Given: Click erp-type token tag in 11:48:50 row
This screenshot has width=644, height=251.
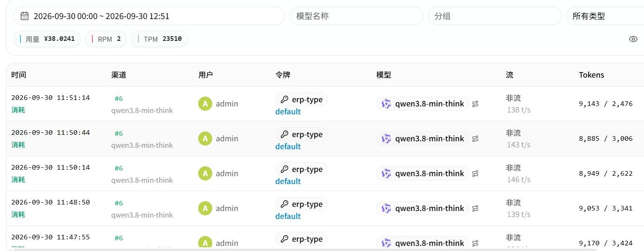Looking at the screenshot, I should pos(301,204).
